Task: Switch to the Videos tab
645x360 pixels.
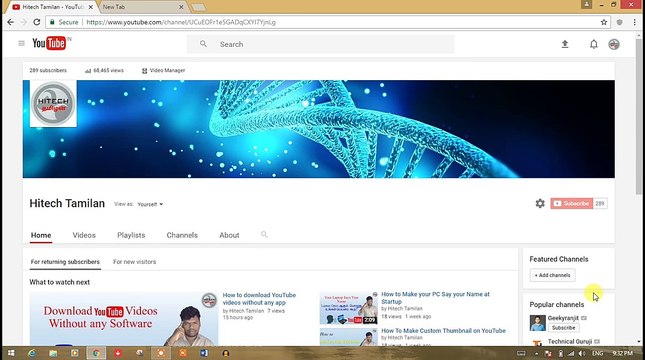Action: pos(84,235)
